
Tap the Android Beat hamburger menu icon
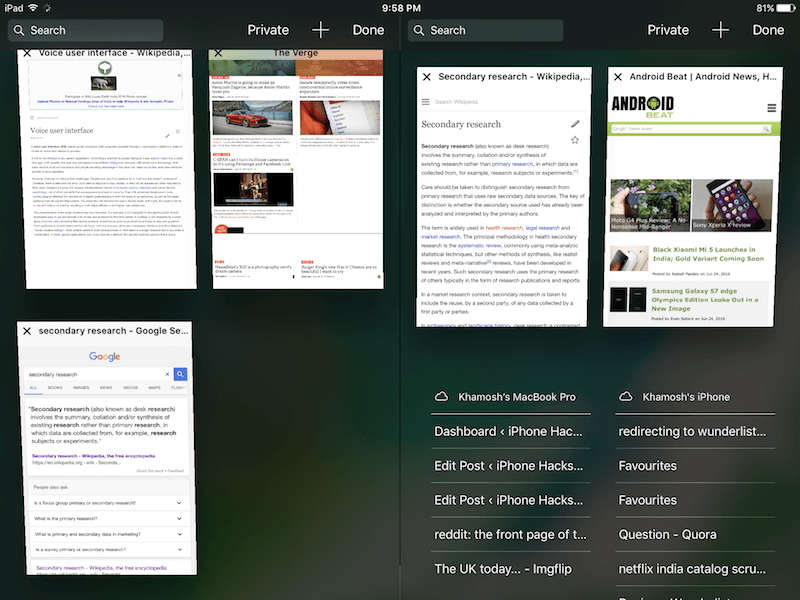point(772,108)
